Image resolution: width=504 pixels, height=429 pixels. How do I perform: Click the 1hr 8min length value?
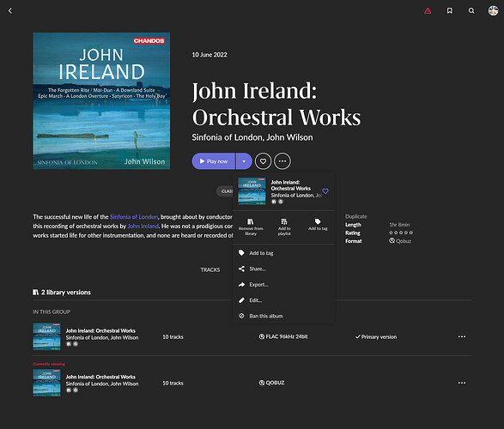399,225
